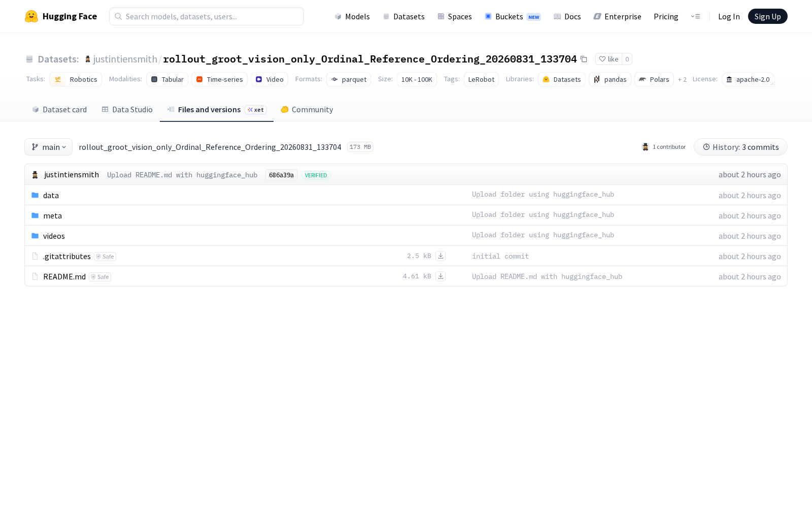Select the Datasets library tag

click(x=562, y=79)
